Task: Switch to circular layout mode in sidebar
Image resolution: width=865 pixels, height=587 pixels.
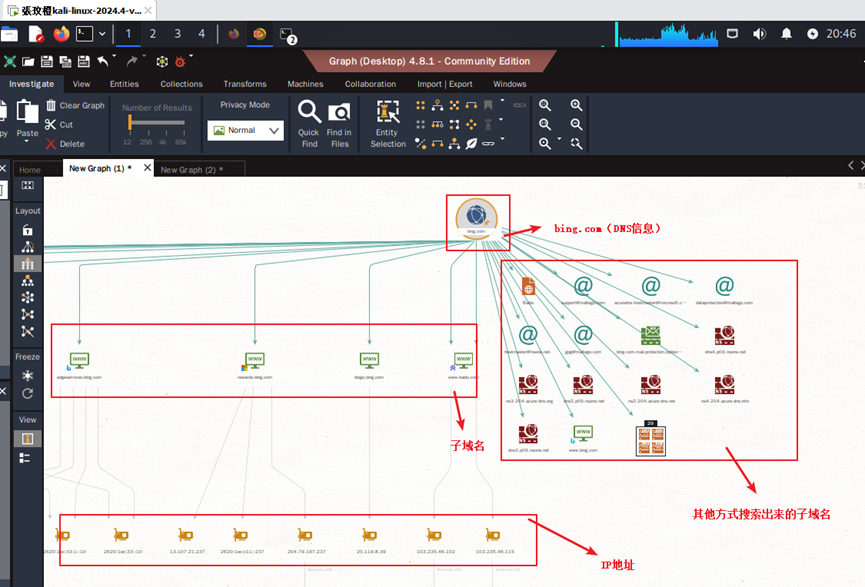Action: click(x=28, y=298)
